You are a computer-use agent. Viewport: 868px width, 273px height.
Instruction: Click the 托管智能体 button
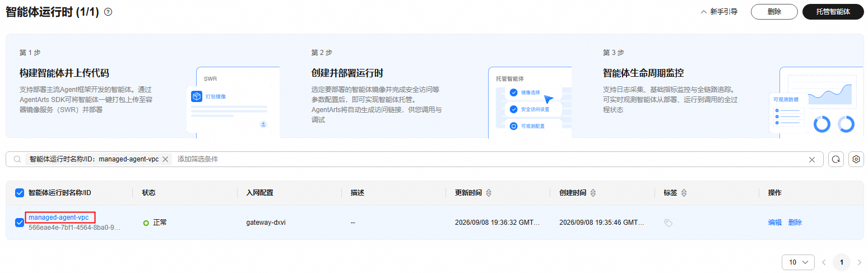833,12
